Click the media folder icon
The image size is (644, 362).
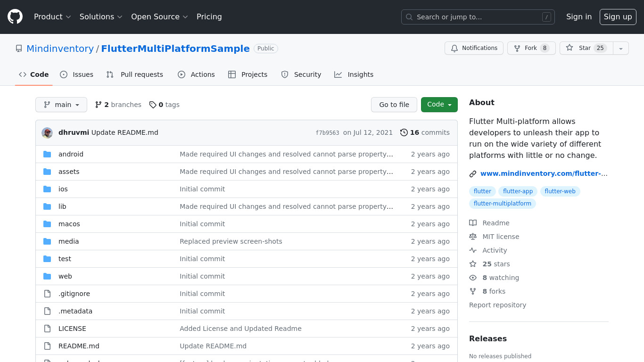pos(47,241)
